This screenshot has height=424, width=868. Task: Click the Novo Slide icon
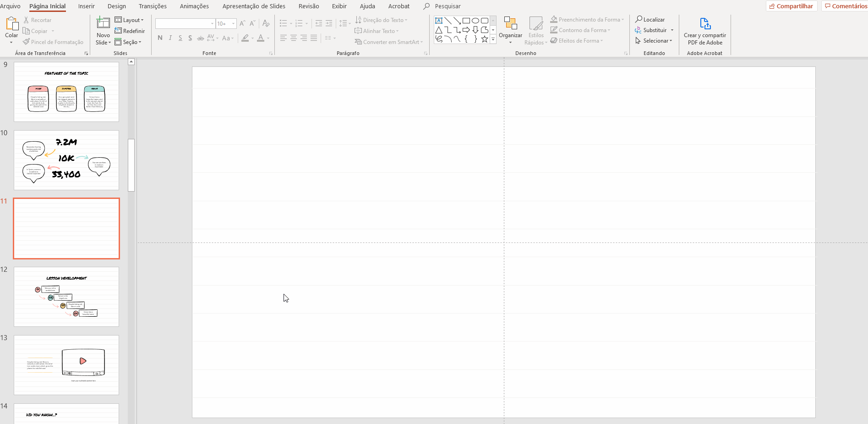103,22
